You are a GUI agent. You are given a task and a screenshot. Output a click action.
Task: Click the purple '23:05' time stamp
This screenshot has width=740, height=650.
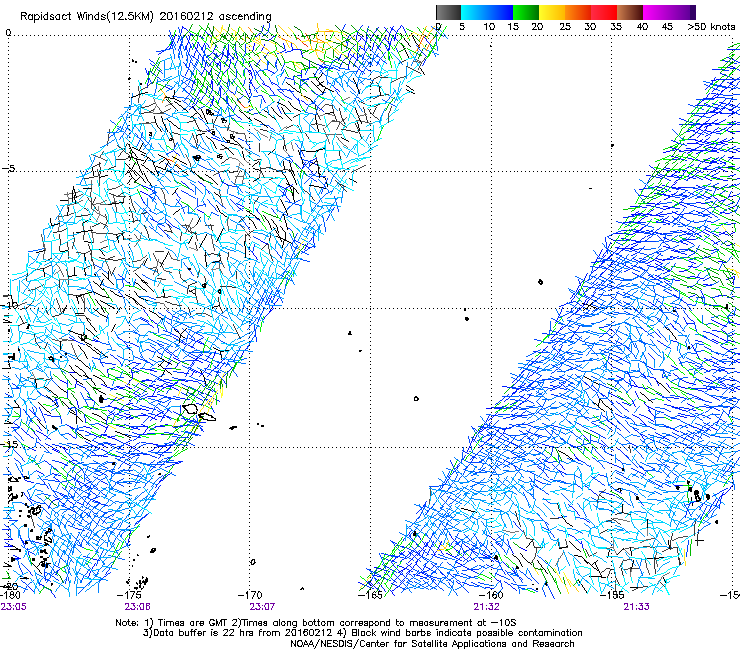coord(14,607)
